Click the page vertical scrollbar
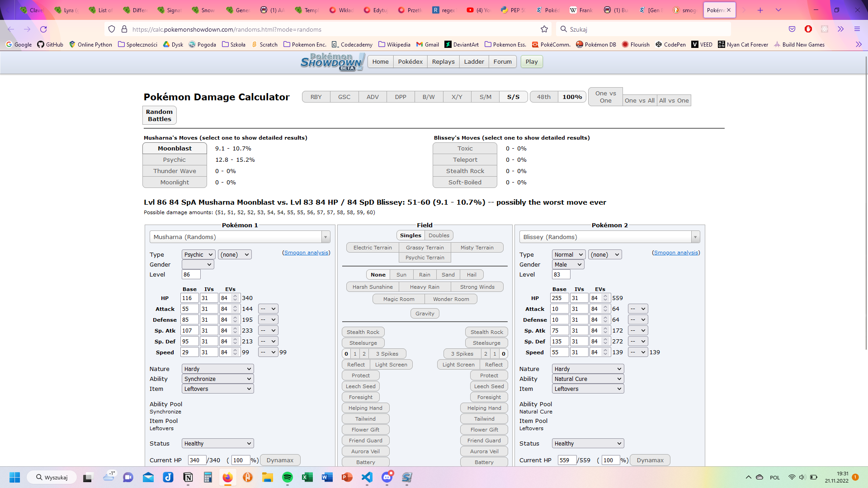This screenshot has width=868, height=488. click(x=865, y=203)
